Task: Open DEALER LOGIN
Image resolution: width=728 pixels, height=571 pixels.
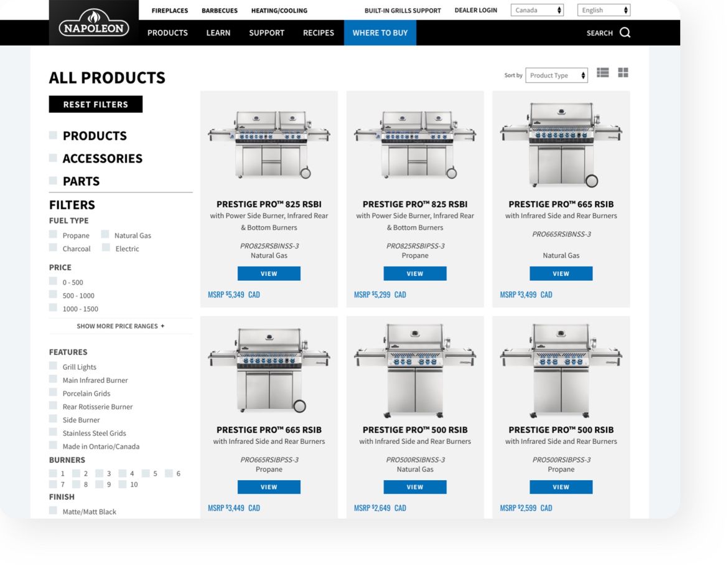Action: coord(475,10)
